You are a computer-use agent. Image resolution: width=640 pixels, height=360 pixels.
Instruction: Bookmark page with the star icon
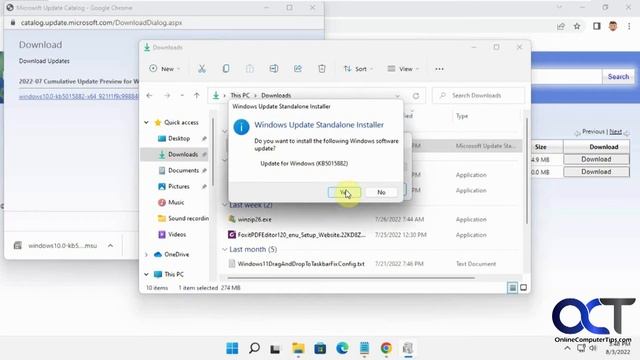(577, 27)
